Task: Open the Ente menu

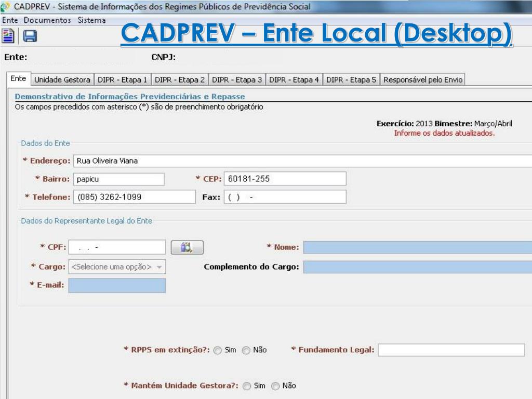Action: click(10, 20)
